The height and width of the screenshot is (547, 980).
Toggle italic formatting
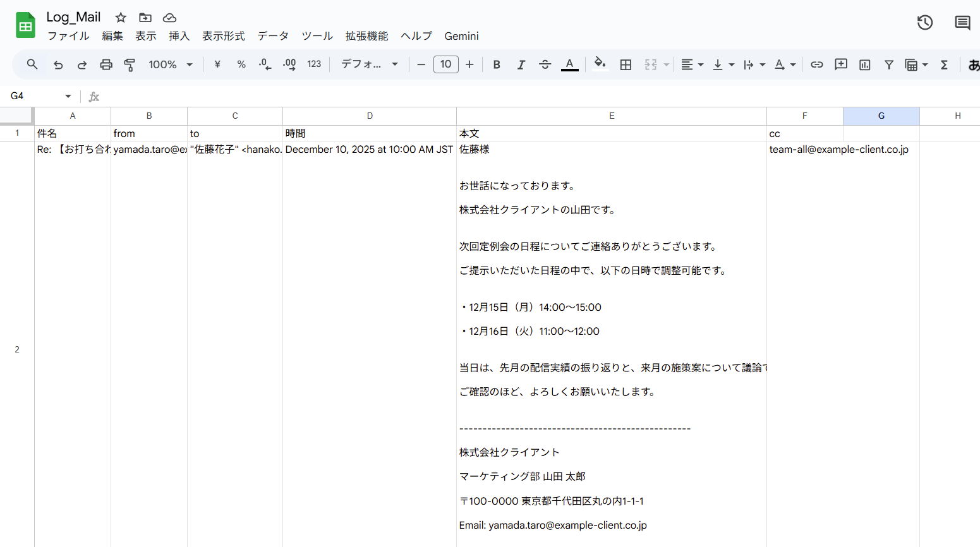point(521,64)
